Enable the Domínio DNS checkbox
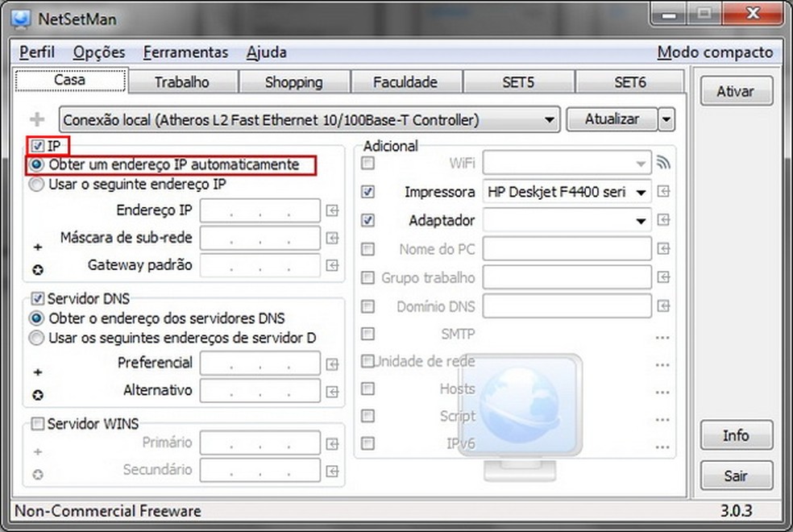The height and width of the screenshot is (532, 793). point(368,306)
